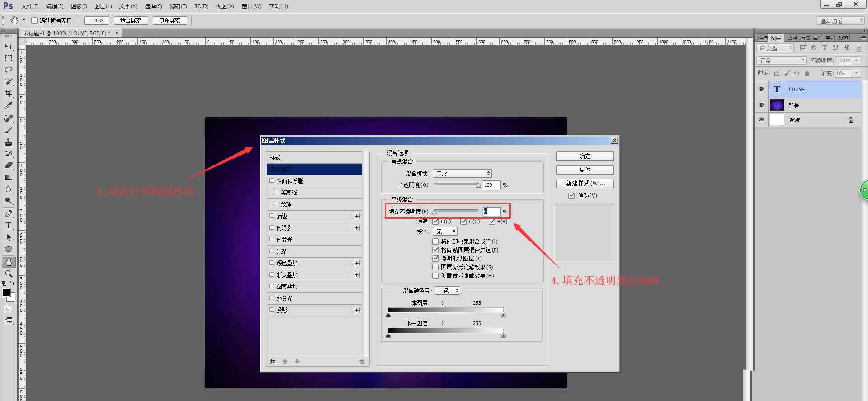
Task: Select the Rectangular Marquee tool
Action: click(x=9, y=58)
